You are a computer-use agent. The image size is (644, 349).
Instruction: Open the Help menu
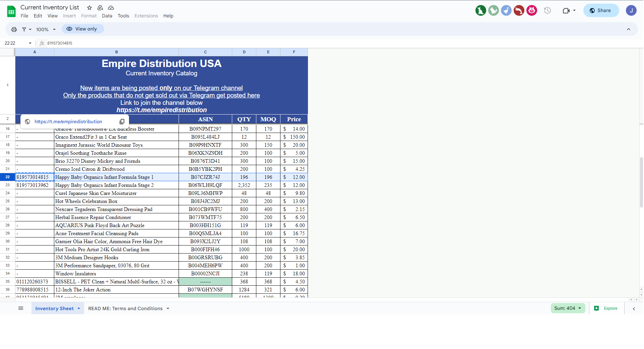(168, 16)
